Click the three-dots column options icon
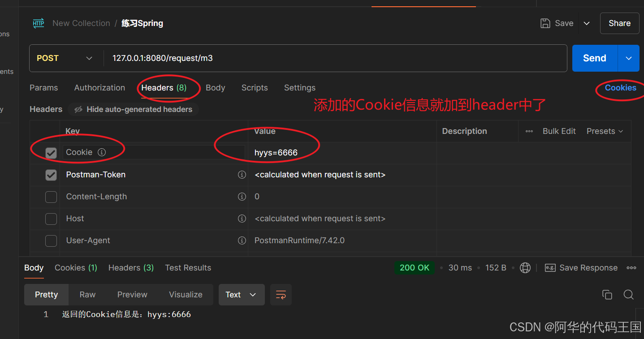 (x=529, y=131)
